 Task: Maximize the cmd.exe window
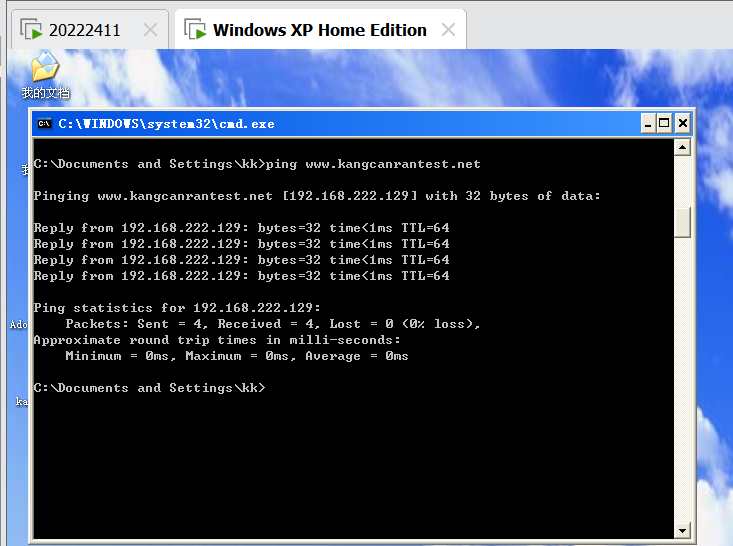pos(664,123)
